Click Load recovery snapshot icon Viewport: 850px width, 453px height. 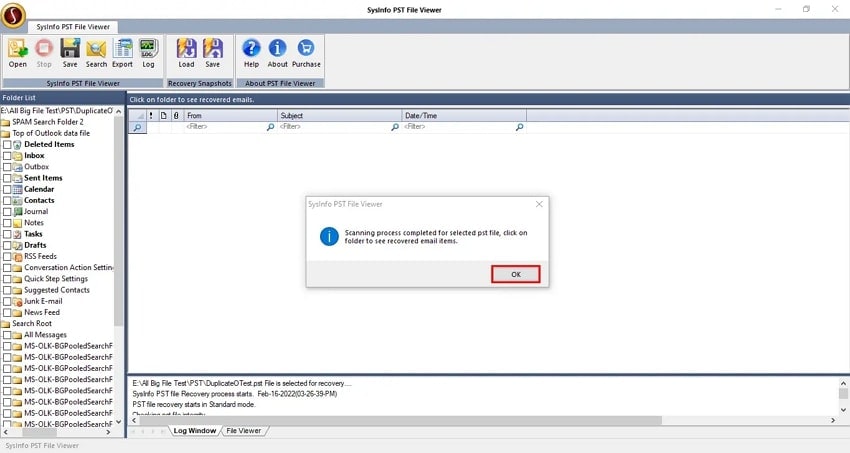tap(186, 49)
